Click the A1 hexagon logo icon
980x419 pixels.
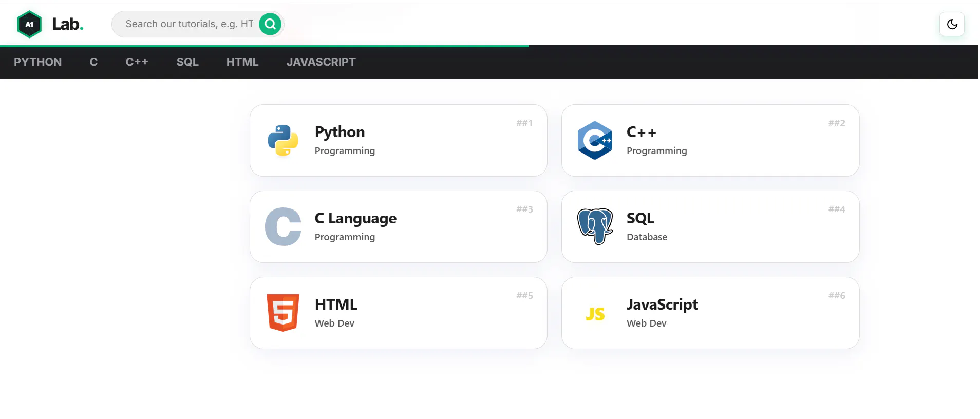[x=29, y=24]
